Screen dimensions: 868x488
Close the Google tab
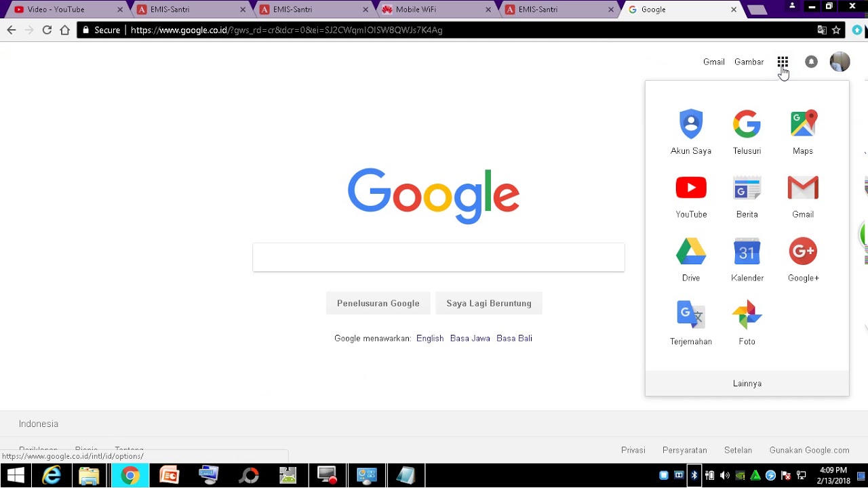coord(734,9)
